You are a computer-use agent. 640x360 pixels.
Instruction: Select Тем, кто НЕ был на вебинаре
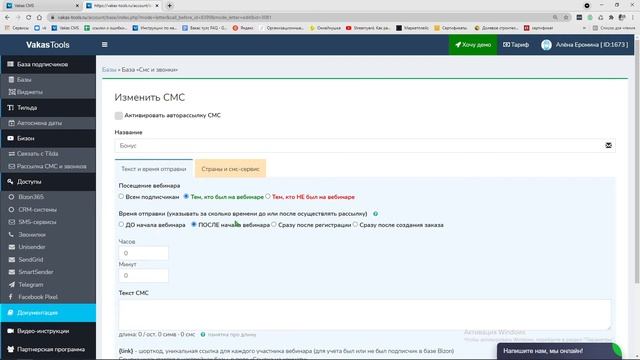(268, 196)
